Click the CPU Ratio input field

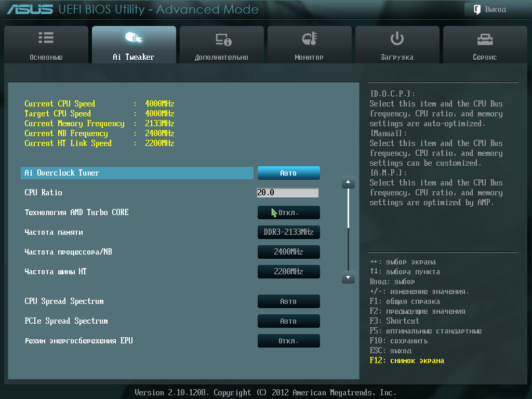pyautogui.click(x=288, y=193)
